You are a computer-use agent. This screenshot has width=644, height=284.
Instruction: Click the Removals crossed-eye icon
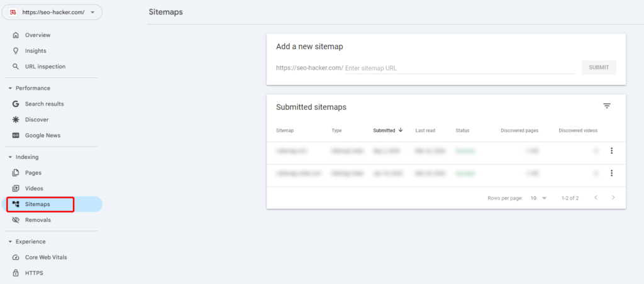[16, 220]
